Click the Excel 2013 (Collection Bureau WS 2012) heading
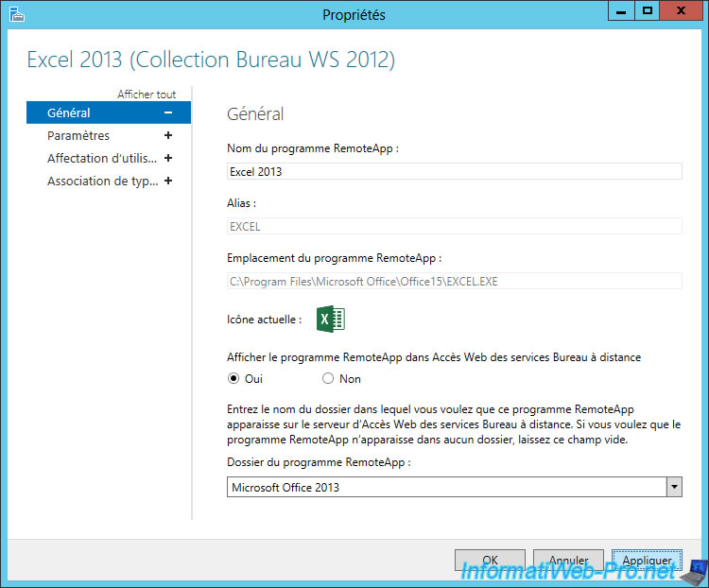Viewport: 709px width, 588px height. click(211, 60)
